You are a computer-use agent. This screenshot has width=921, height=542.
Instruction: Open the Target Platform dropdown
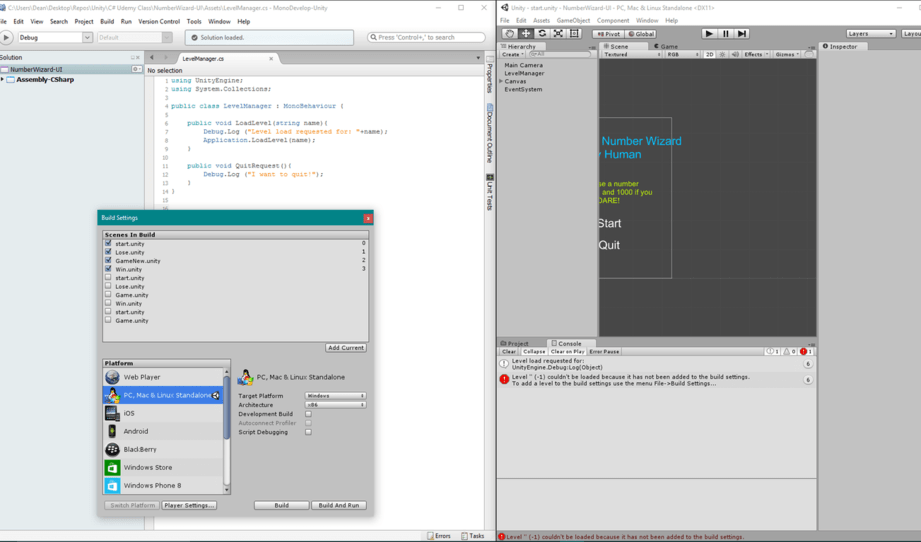tap(334, 396)
